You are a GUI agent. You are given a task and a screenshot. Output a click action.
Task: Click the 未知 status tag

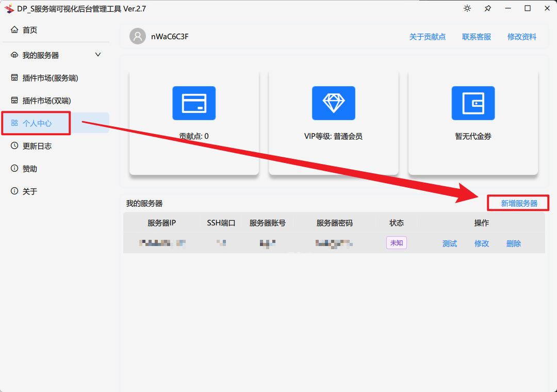click(397, 243)
